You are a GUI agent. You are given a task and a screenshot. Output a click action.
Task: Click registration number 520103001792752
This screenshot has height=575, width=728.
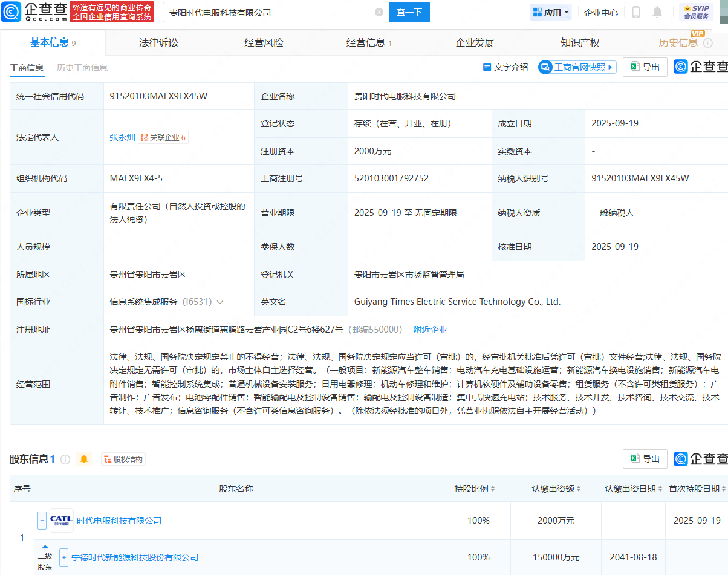coord(391,178)
